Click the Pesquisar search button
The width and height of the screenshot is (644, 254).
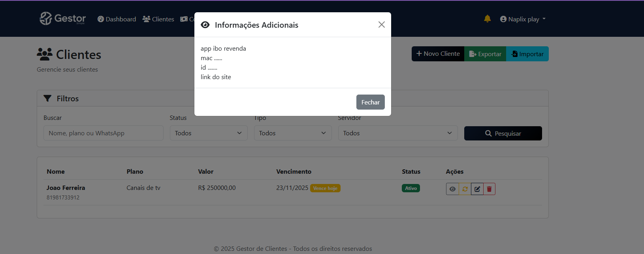coord(503,133)
